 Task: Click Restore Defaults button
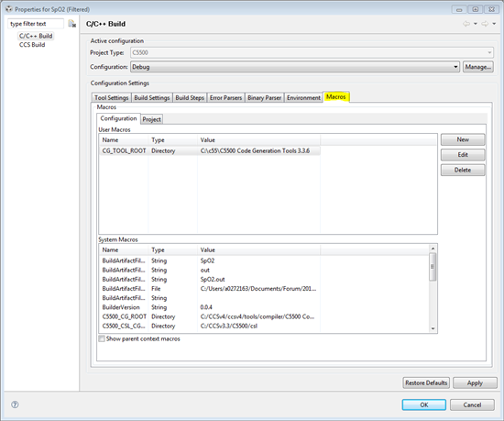tap(426, 382)
